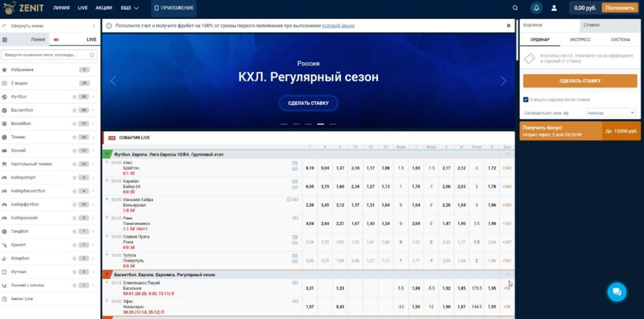644x319 pixels.
Task: Open the search magnifier icon in header
Action: point(515,8)
